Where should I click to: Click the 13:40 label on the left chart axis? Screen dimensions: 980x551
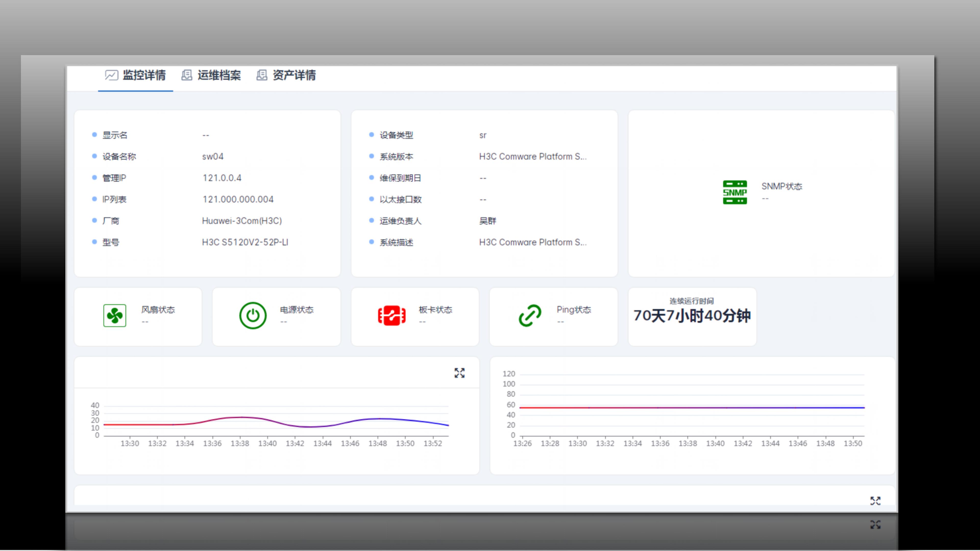268,443
